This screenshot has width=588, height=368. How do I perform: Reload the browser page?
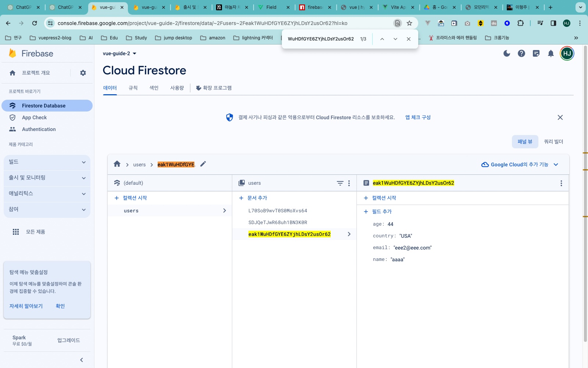35,23
